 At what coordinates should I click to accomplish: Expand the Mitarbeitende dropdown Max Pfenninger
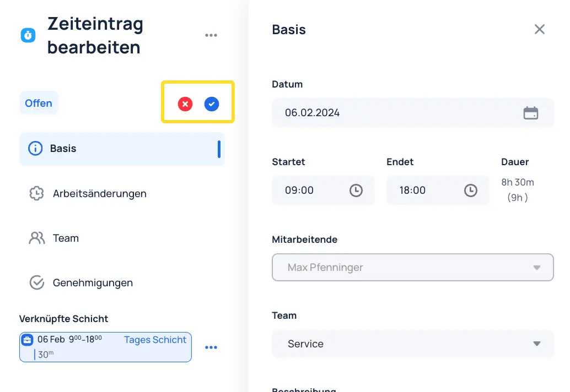(x=412, y=268)
